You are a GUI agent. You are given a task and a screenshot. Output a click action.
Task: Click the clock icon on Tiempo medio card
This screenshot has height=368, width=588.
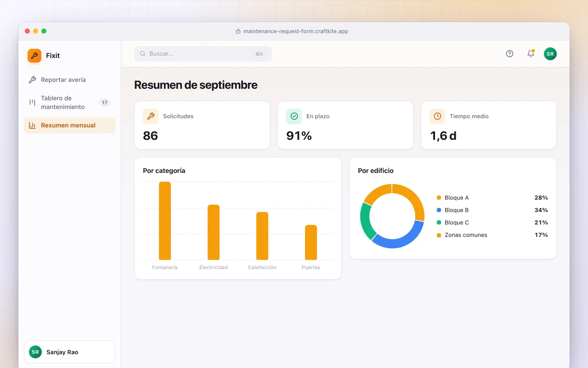click(x=437, y=116)
